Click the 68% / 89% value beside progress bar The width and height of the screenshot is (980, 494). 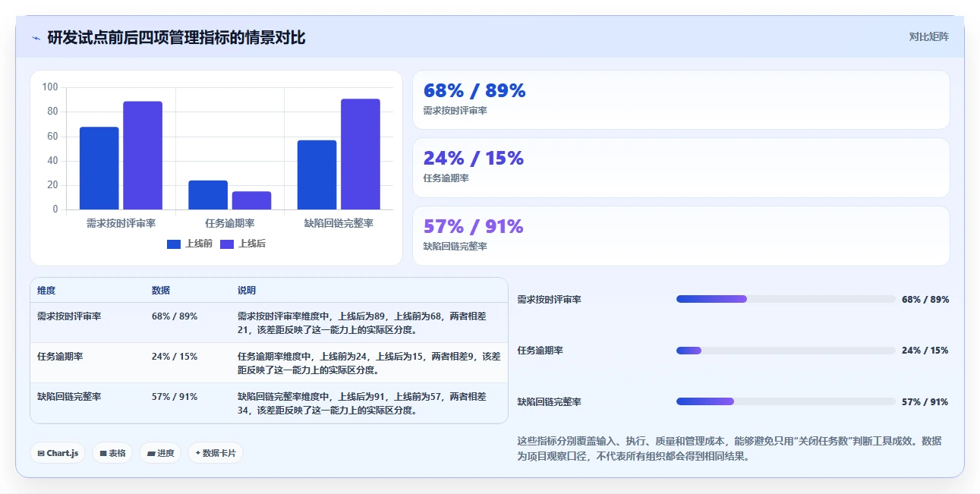pos(925,300)
